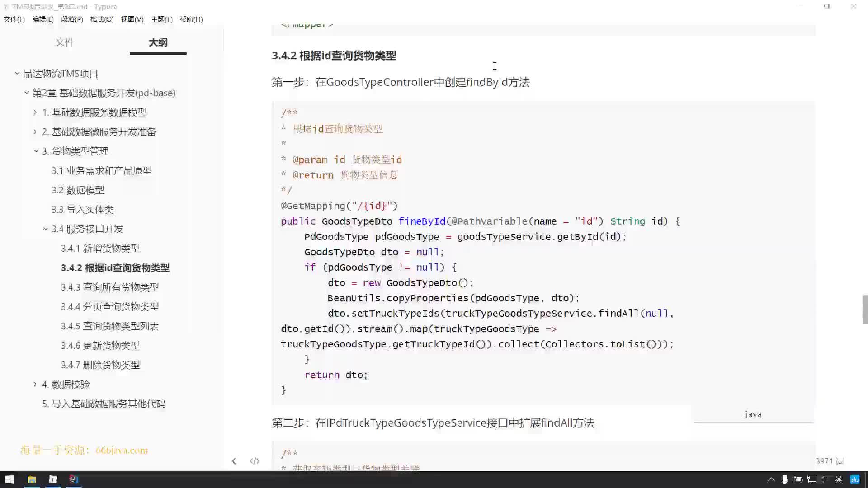Expand the 4. 数据校验 node
The height and width of the screenshot is (488, 868).
[35, 384]
